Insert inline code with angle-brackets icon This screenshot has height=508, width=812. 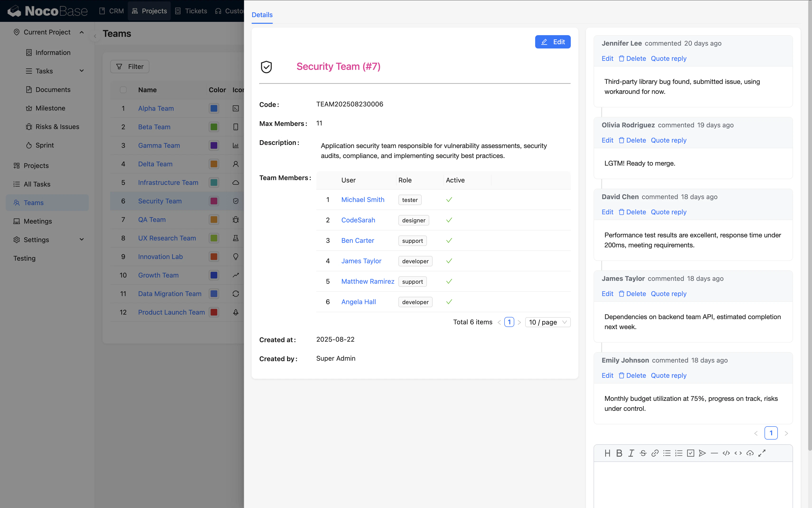pos(738,453)
